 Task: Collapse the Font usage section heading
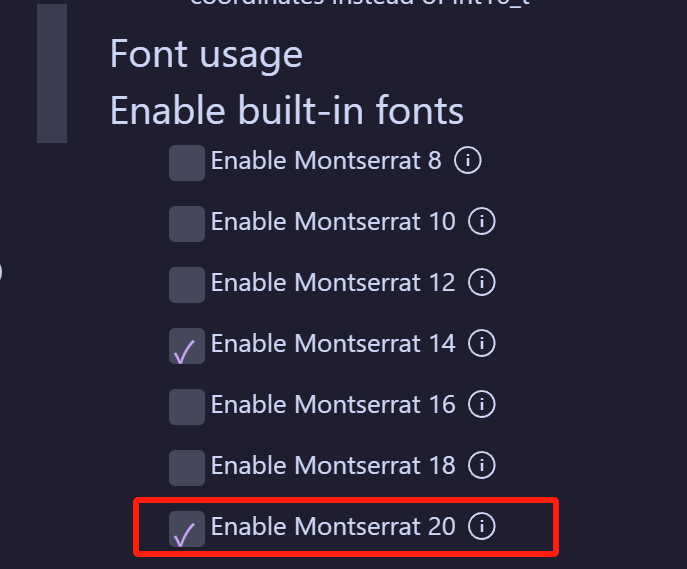(206, 54)
